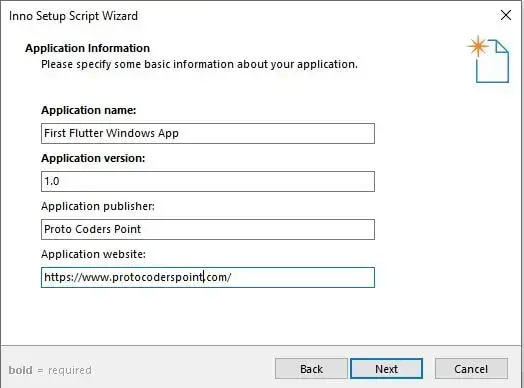Click into the Application version field
Viewport: 524px width, 388px height.
point(208,181)
